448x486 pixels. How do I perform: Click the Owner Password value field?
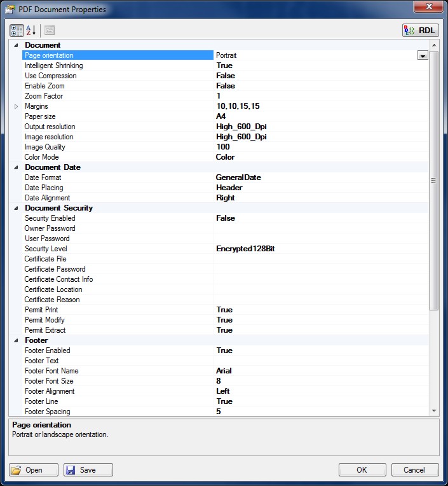tap(321, 228)
